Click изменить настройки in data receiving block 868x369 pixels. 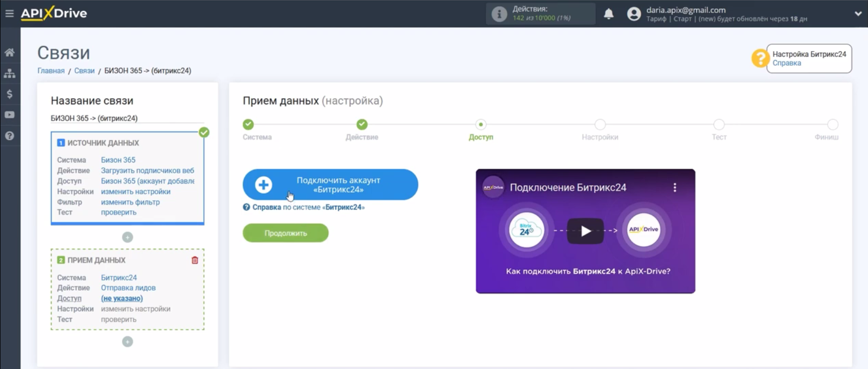pyautogui.click(x=135, y=309)
